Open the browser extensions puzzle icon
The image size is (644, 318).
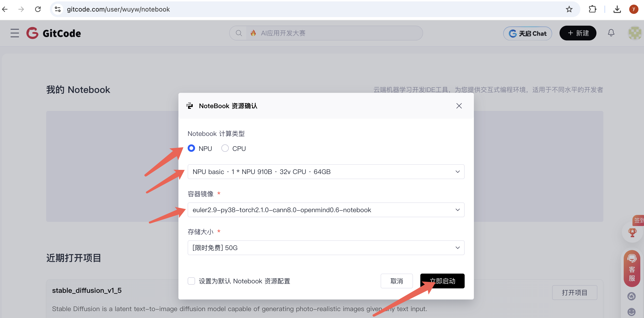tap(592, 9)
